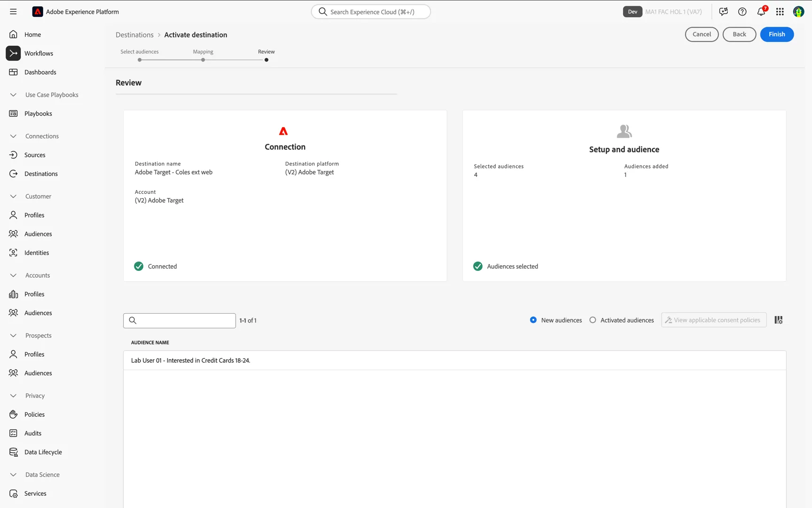Click the Finish button
812x508 pixels.
(777, 34)
